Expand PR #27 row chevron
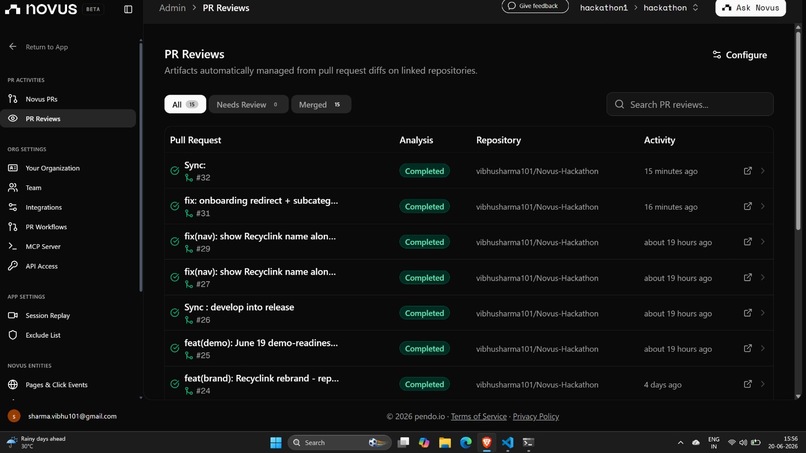806x453 pixels. click(763, 277)
